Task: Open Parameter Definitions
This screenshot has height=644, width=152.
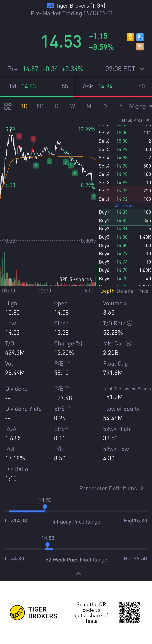Action: pos(111,488)
